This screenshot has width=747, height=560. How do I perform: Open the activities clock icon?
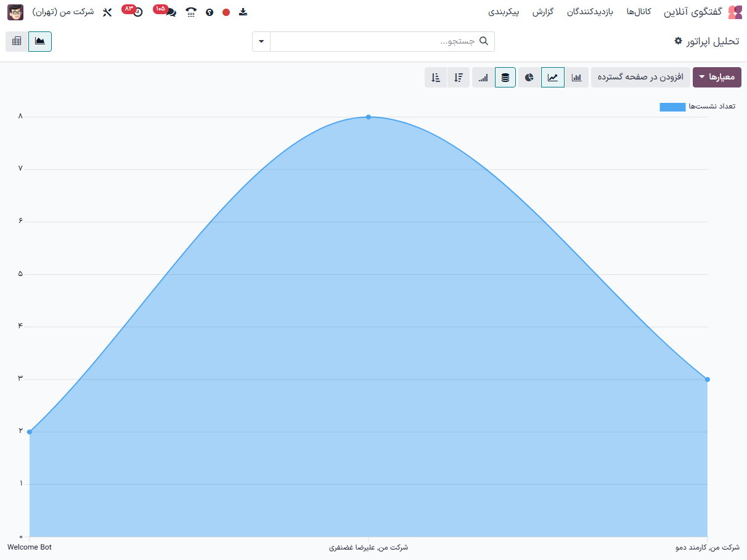(x=137, y=12)
